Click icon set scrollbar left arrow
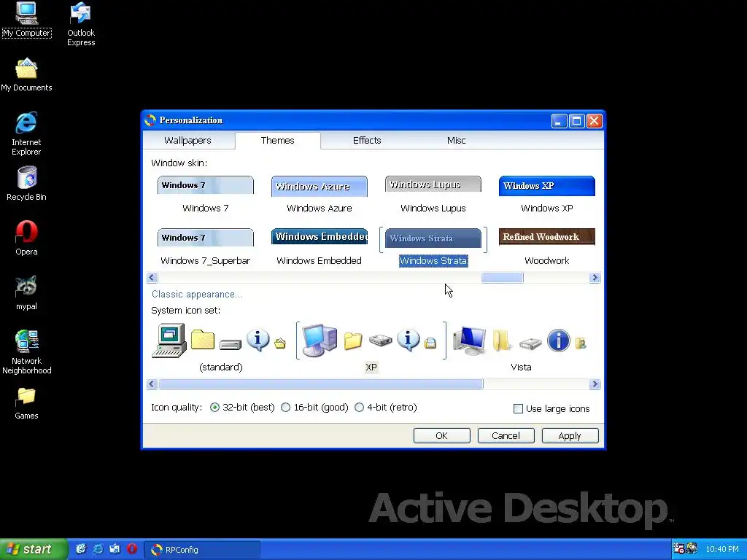 pos(152,384)
